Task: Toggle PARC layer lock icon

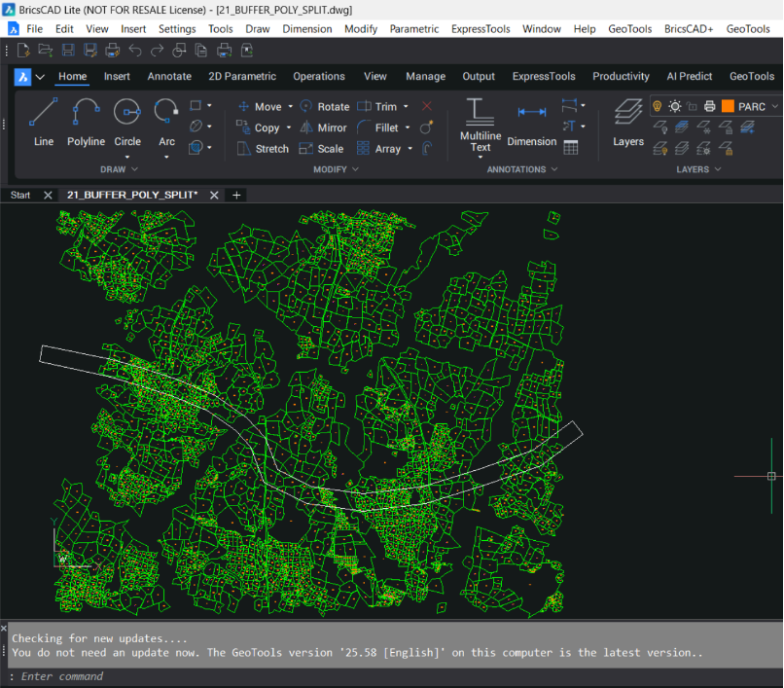Action: 692,106
